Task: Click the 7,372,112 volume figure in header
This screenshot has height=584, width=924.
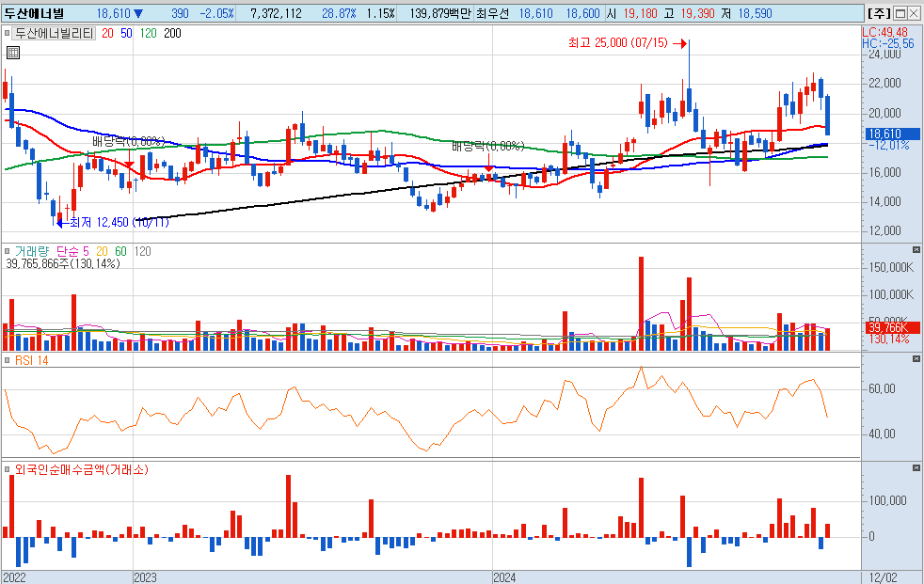Action: (276, 13)
